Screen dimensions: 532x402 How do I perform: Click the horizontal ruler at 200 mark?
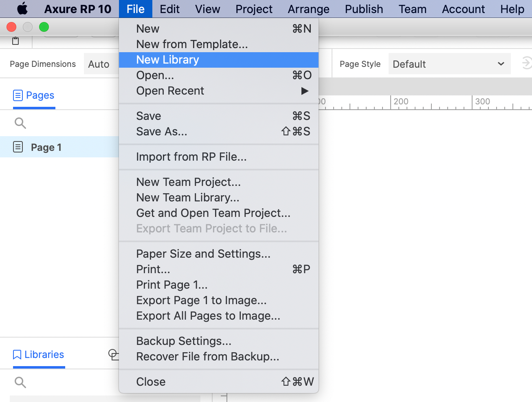pos(401,102)
